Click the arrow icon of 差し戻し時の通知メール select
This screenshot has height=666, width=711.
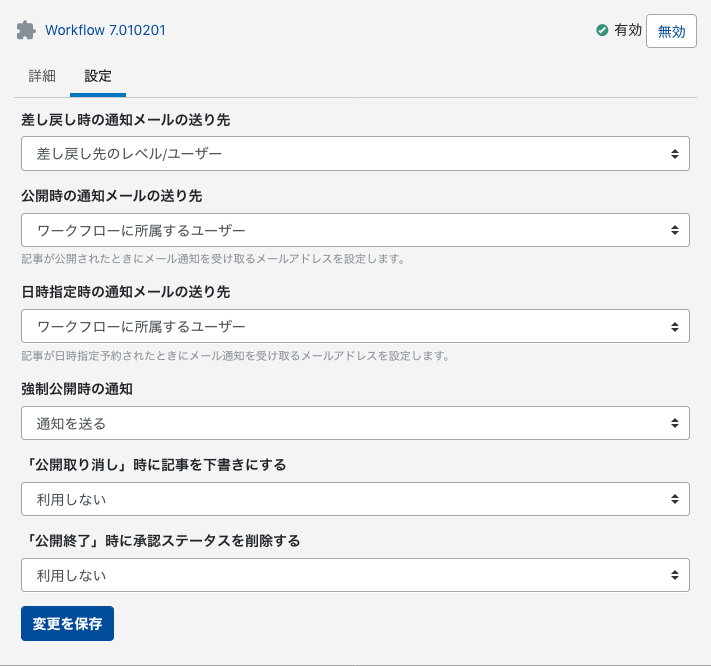pyautogui.click(x=676, y=154)
